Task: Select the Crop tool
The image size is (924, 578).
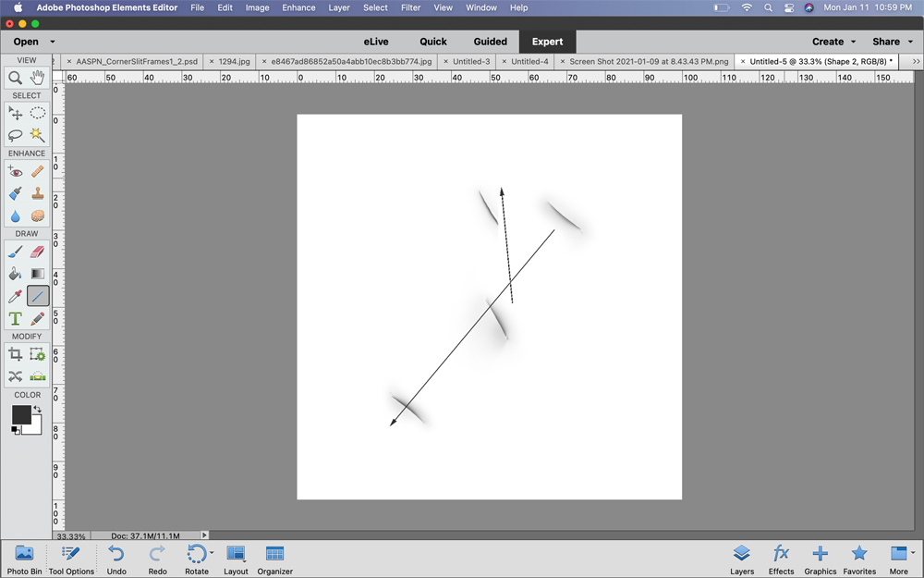Action: pyautogui.click(x=16, y=354)
